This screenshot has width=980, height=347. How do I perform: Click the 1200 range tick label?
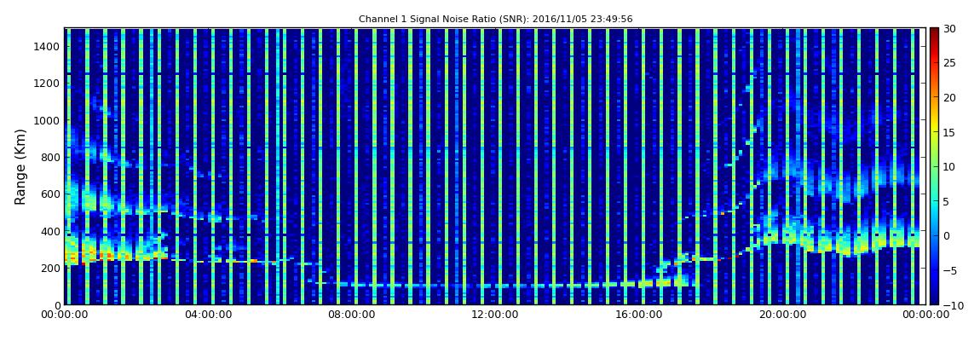pyautogui.click(x=47, y=84)
